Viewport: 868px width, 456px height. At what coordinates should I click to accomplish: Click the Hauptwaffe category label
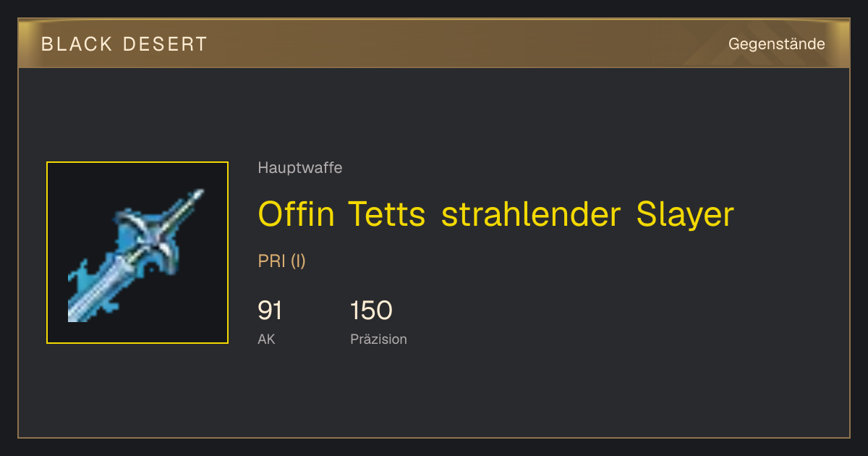[x=300, y=168]
